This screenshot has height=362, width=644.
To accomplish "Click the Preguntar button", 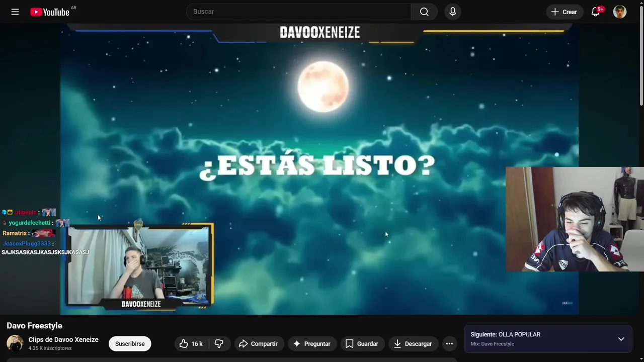I will 312,344.
